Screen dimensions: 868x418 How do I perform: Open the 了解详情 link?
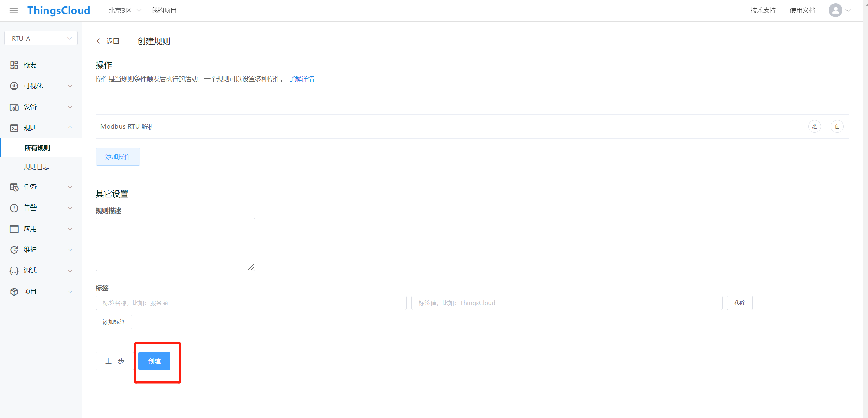(x=301, y=79)
